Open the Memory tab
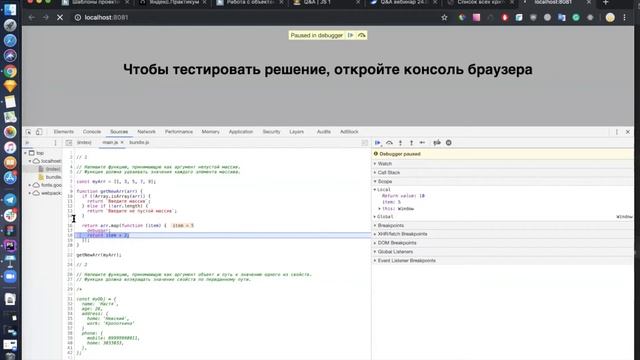The height and width of the screenshot is (360, 640). pos(211,132)
